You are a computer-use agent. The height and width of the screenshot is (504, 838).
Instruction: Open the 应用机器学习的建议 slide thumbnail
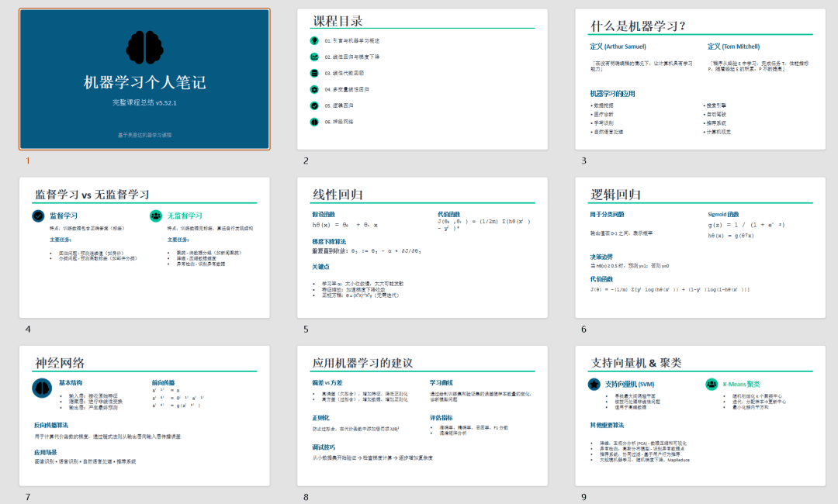click(423, 415)
